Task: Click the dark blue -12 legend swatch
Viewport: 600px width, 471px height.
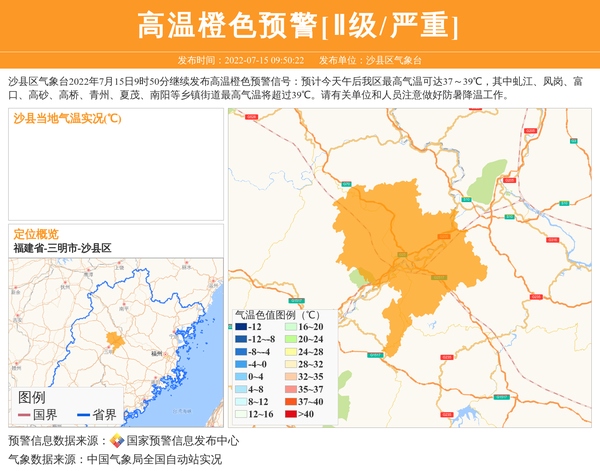Action: pos(241,327)
